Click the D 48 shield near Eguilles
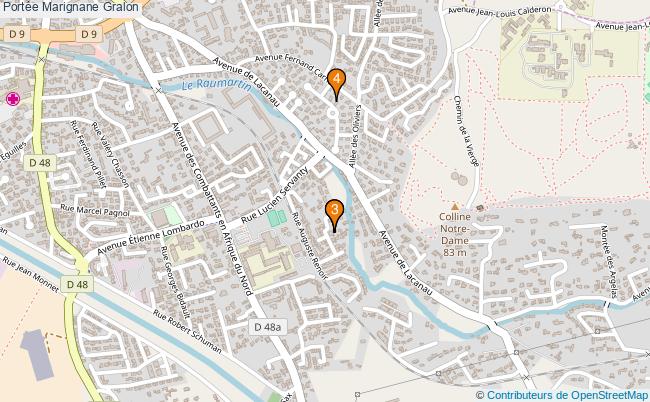Screen dimensions: 650x402 pyautogui.click(x=40, y=163)
